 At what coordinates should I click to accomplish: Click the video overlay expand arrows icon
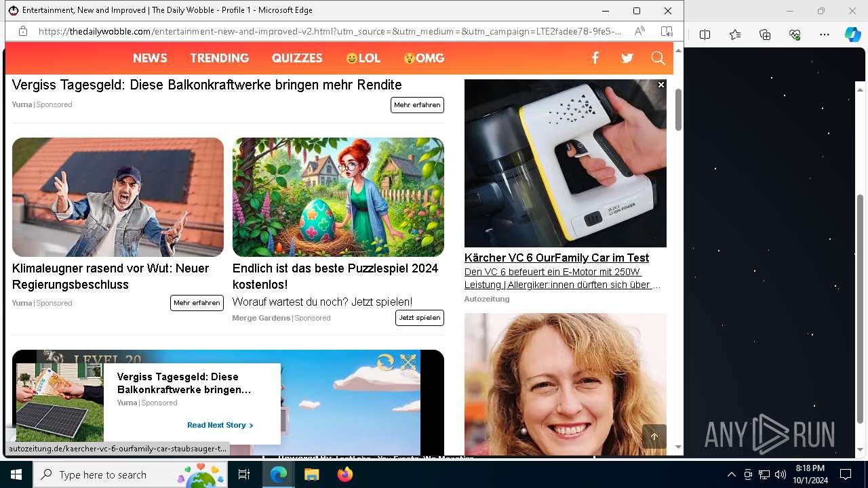[408, 363]
